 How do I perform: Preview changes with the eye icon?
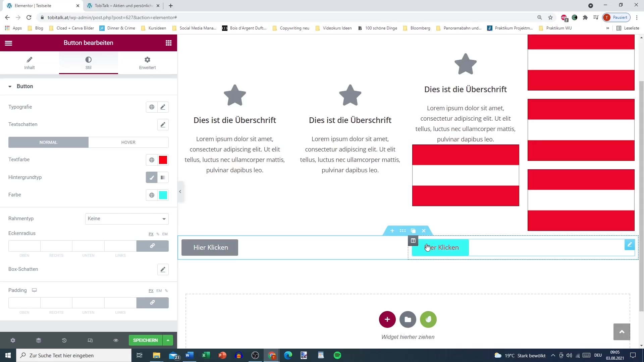pos(116,340)
